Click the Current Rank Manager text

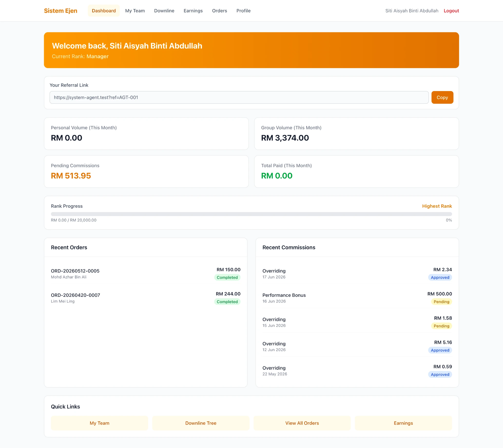click(80, 56)
